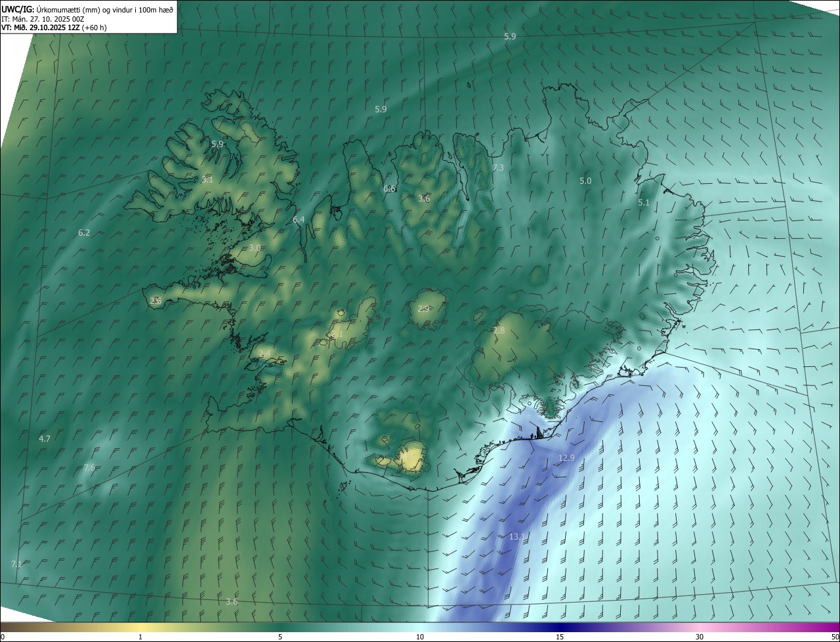Click the 6.2 value label on the map

click(x=84, y=232)
